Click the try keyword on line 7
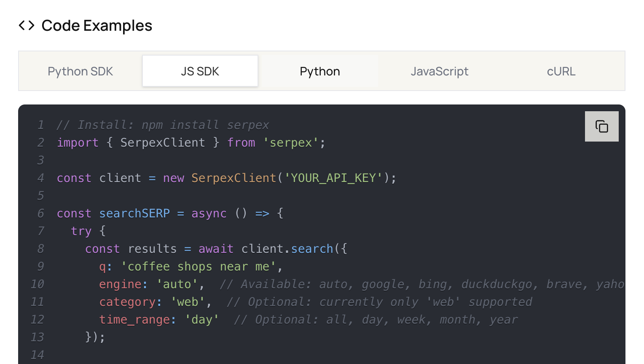Image resolution: width=644 pixels, height=364 pixels. pyautogui.click(x=81, y=231)
